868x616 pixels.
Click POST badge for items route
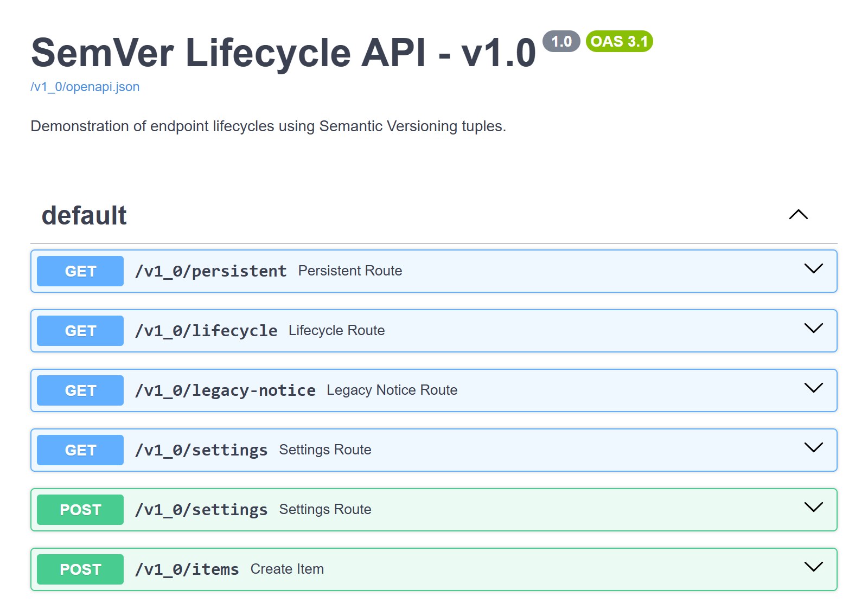(80, 569)
